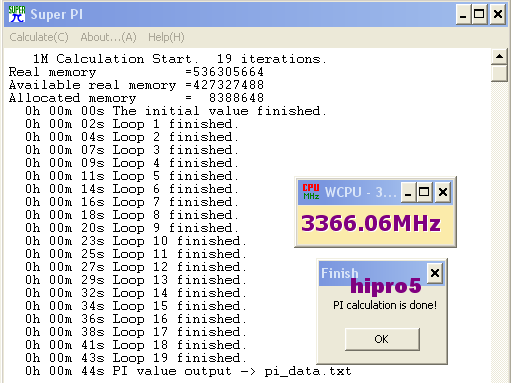Minimize the Super PI window
Screen dimensions: 511x383
pyautogui.click(x=463, y=14)
